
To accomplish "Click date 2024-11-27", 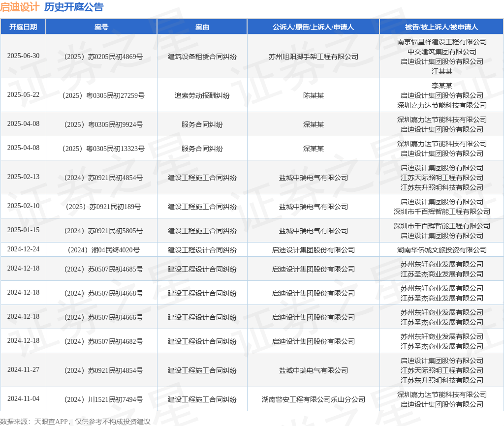I will click(x=23, y=370).
